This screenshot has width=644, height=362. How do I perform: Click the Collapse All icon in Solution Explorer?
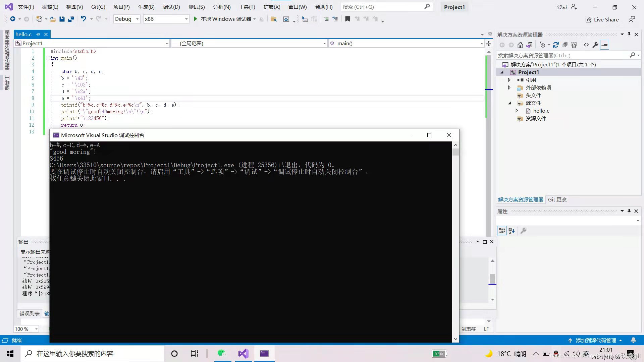(565, 45)
